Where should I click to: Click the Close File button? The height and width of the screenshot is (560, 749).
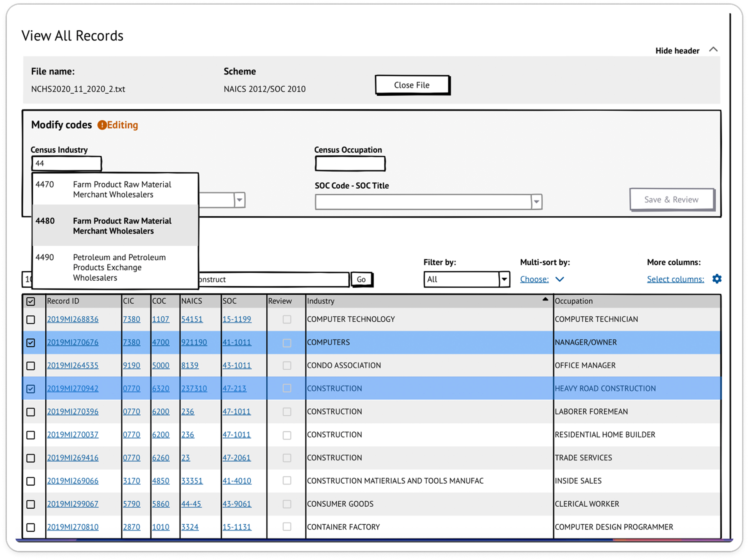[x=412, y=85]
